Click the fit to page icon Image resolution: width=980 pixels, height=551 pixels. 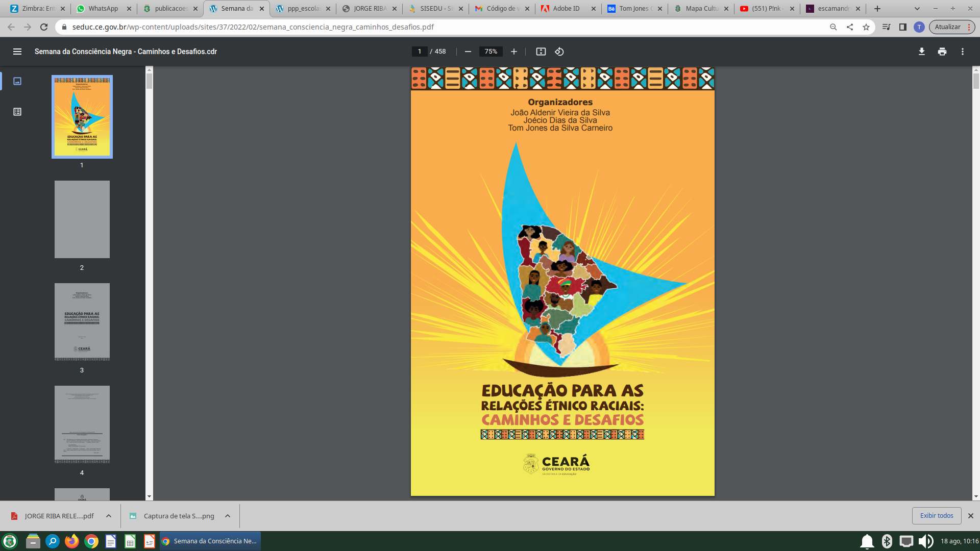(x=541, y=52)
